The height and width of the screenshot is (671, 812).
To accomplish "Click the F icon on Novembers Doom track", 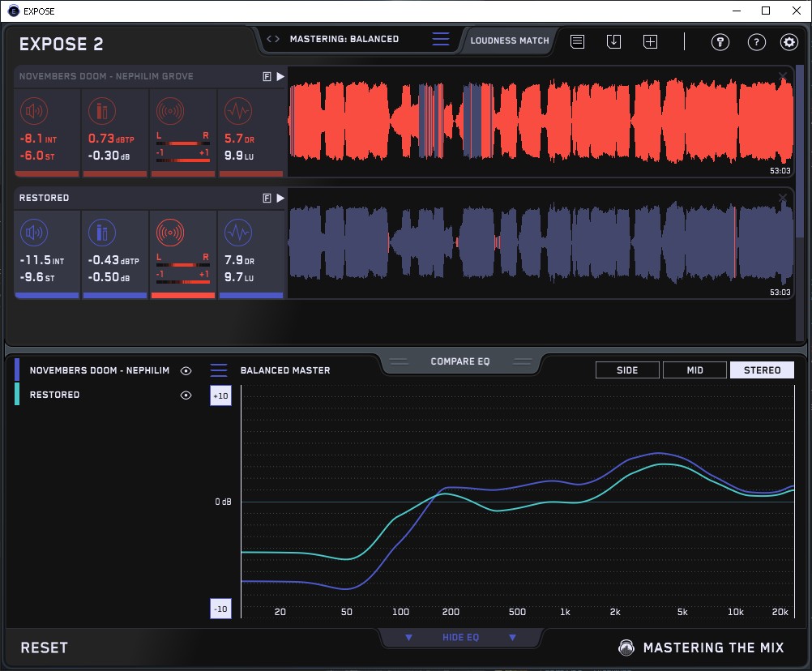I will 267,77.
